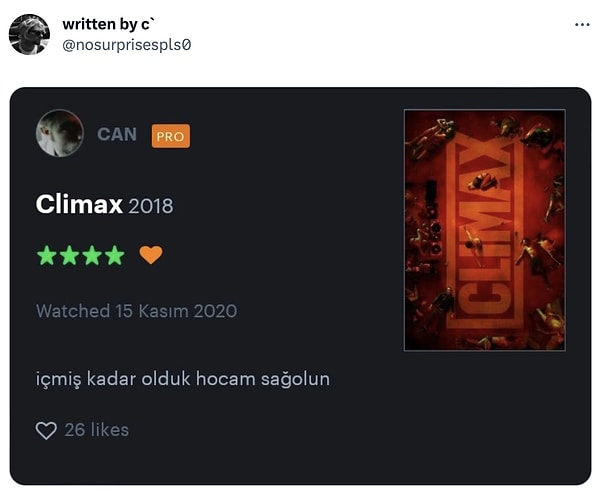600x494 pixels.
Task: Click the tweet author's profile picture
Action: pyautogui.click(x=29, y=34)
